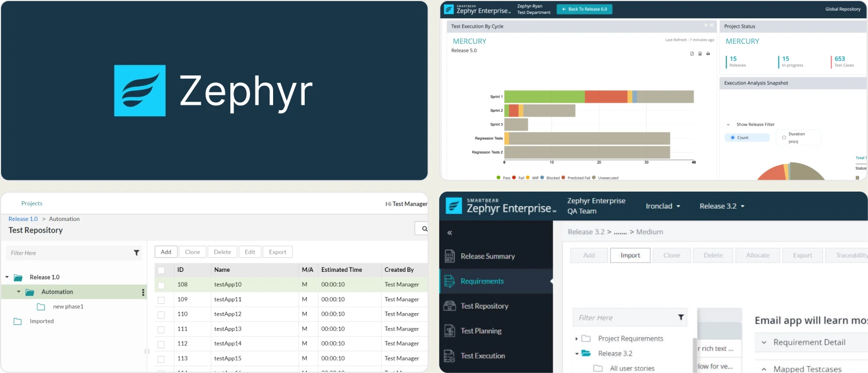Click the Zephyr logo icon in the banner

pyautogui.click(x=140, y=90)
